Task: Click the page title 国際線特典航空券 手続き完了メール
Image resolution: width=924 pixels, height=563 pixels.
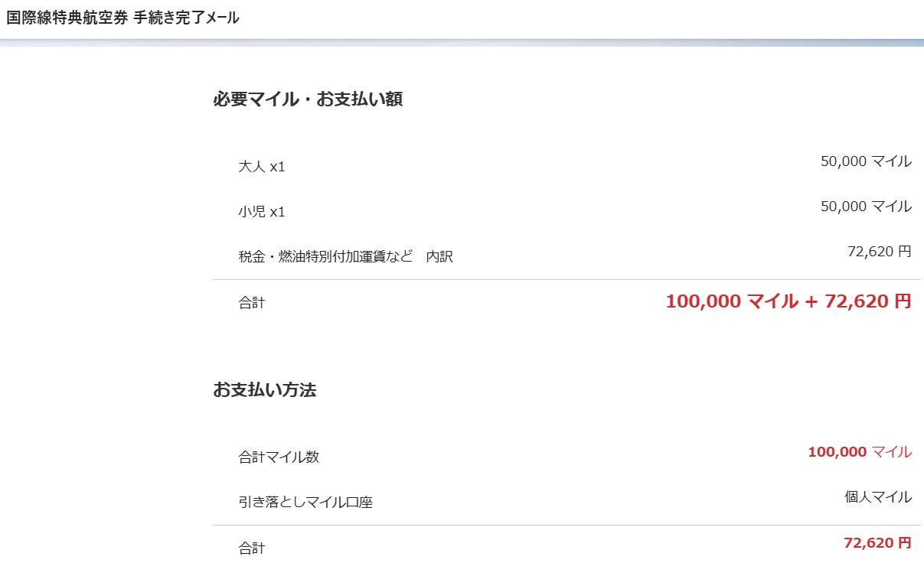Action: pyautogui.click(x=122, y=18)
